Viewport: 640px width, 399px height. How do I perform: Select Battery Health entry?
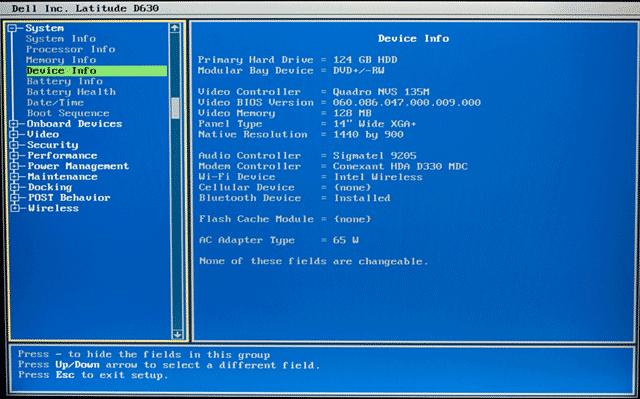pos(71,92)
